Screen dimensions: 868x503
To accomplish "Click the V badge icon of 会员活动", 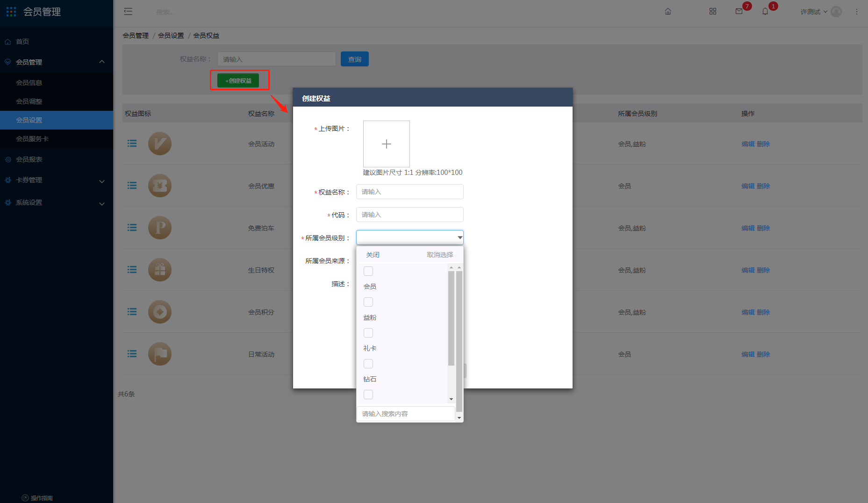I will pos(160,144).
